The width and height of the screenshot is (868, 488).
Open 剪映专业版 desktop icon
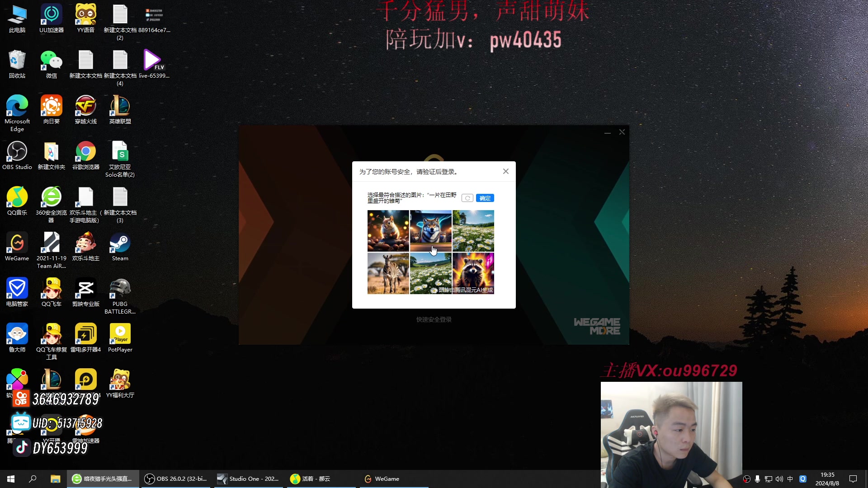pyautogui.click(x=86, y=293)
